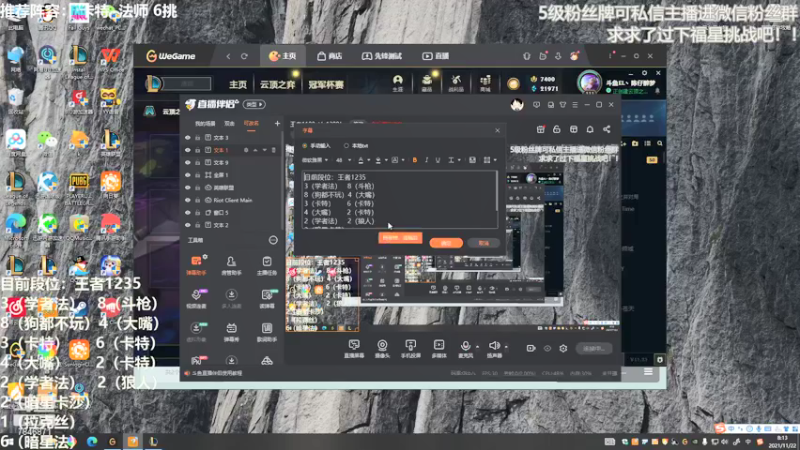The height and width of the screenshot is (450, 800).
Task: Toggle bold text formatting
Action: click(x=414, y=160)
